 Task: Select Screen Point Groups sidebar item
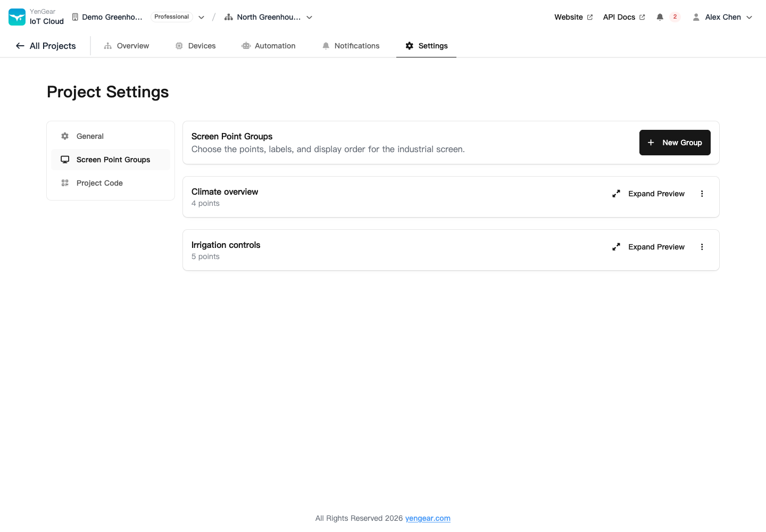click(x=111, y=160)
